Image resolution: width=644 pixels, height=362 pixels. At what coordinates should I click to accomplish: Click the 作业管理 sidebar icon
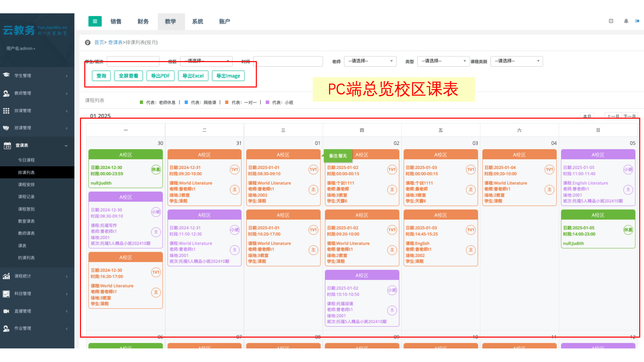point(6,328)
